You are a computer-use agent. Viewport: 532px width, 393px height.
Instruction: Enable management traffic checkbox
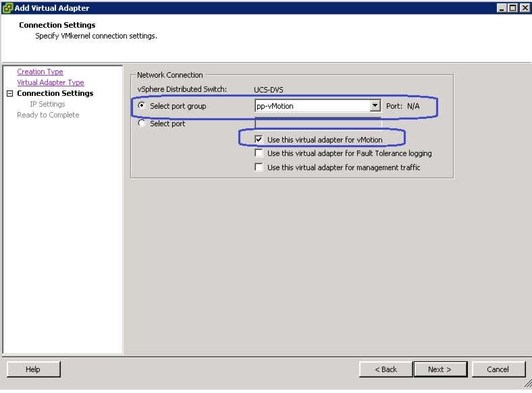(x=259, y=167)
